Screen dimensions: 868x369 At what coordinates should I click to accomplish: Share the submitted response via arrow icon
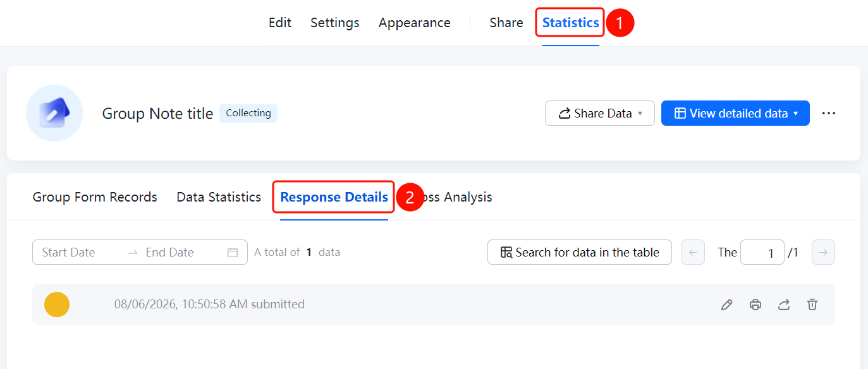pyautogui.click(x=784, y=305)
